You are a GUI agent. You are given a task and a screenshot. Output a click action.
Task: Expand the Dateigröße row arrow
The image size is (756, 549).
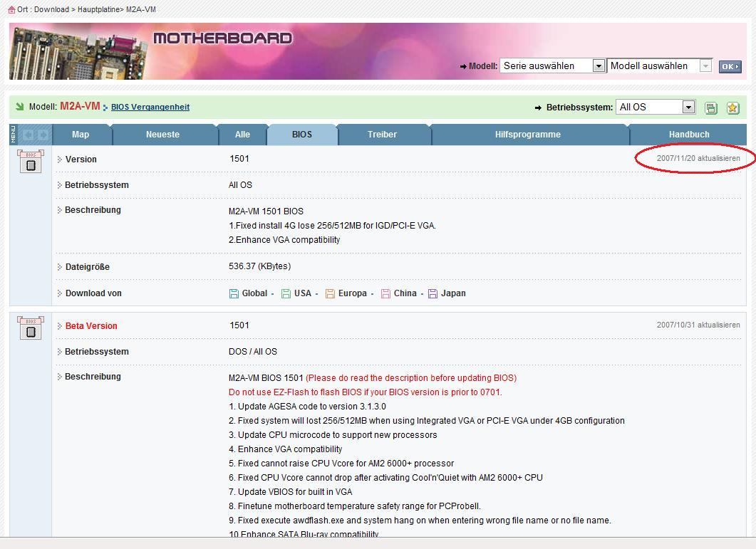[60, 267]
